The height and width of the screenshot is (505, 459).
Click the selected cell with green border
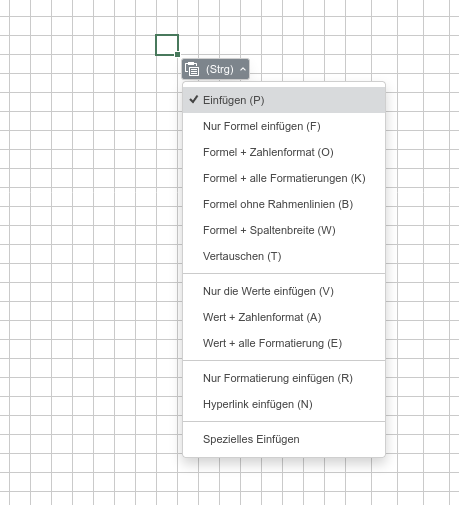(167, 45)
